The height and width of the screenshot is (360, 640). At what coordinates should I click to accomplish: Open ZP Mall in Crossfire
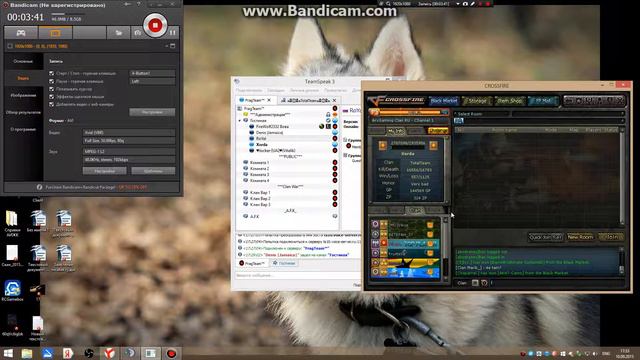[x=542, y=100]
